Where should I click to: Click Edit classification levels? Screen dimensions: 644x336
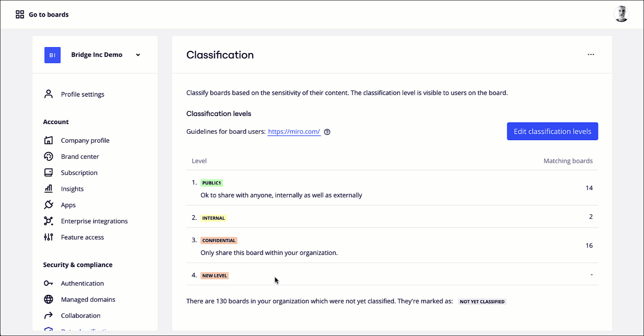pyautogui.click(x=552, y=131)
